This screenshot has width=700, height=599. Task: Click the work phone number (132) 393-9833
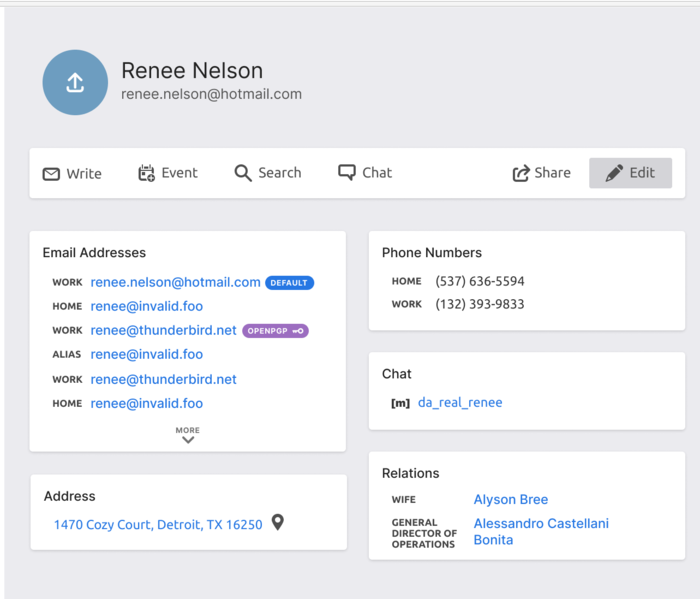pos(479,304)
